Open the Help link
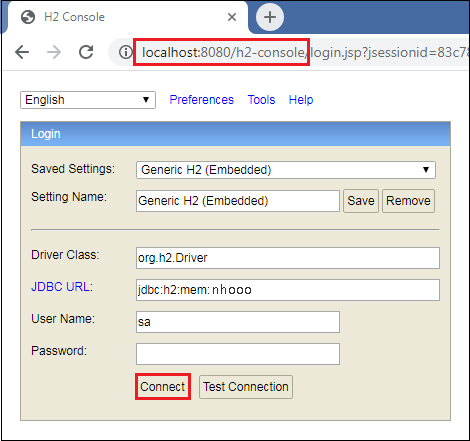 (301, 100)
